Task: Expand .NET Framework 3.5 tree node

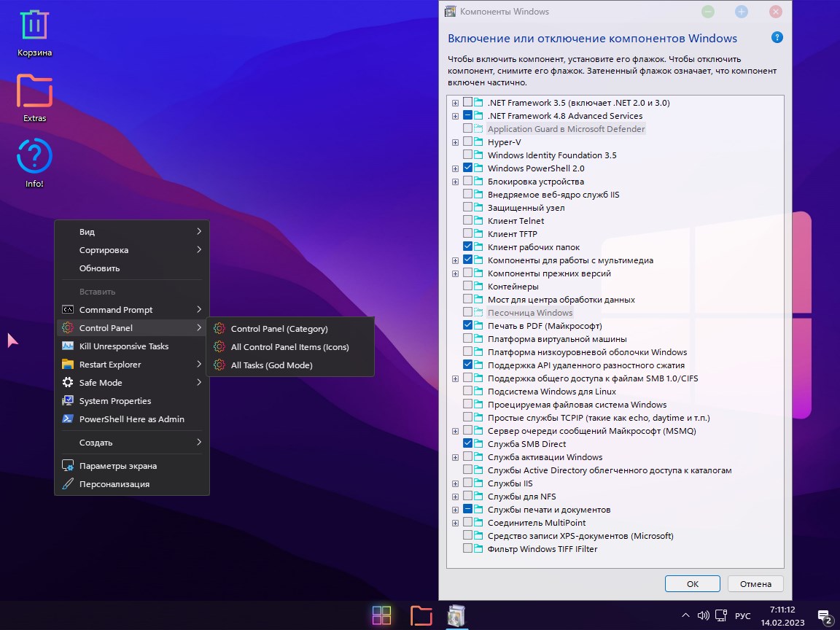Action: pyautogui.click(x=456, y=103)
